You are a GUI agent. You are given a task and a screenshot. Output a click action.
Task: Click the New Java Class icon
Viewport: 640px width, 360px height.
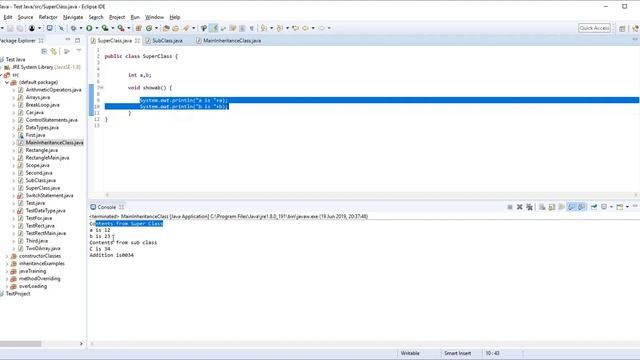point(149,28)
